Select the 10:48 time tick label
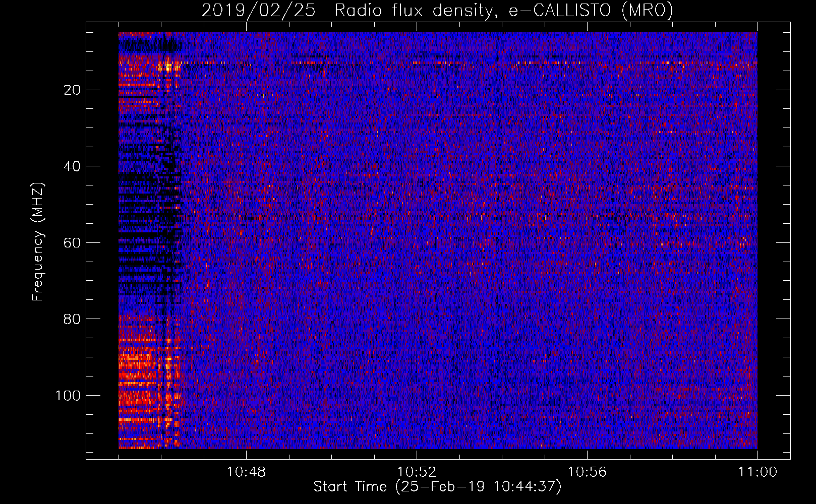 click(246, 472)
